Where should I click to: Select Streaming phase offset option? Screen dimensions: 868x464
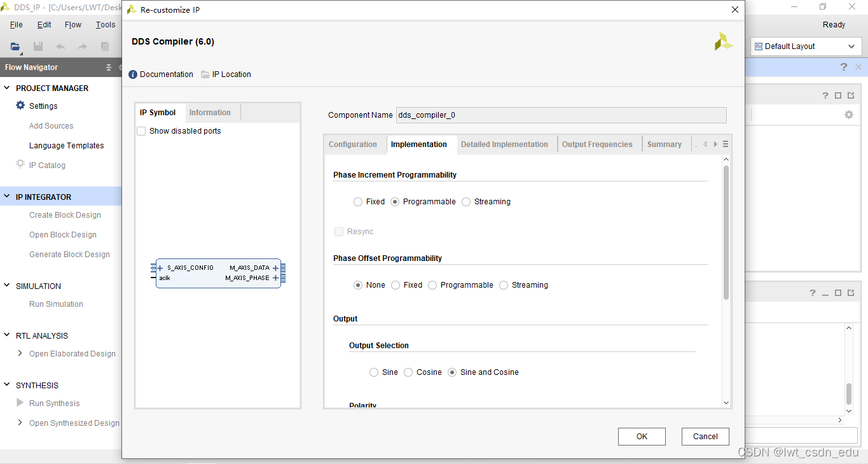point(504,285)
